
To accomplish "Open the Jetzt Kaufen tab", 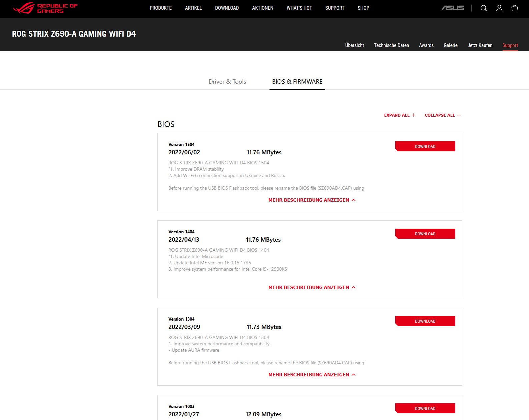I will tap(480, 45).
